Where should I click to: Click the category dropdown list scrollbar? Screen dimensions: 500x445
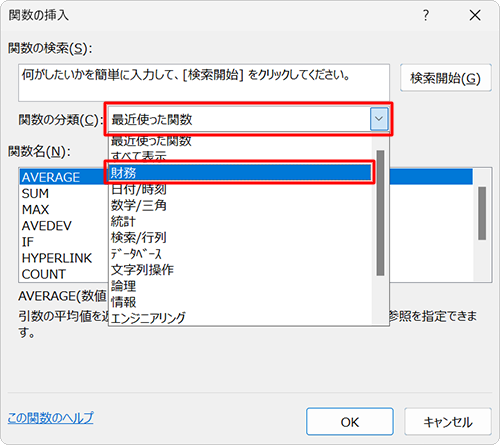coord(380,213)
